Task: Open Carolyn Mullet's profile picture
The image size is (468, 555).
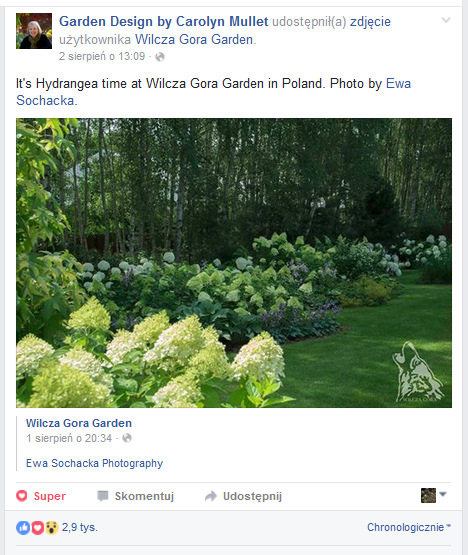Action: pos(34,31)
